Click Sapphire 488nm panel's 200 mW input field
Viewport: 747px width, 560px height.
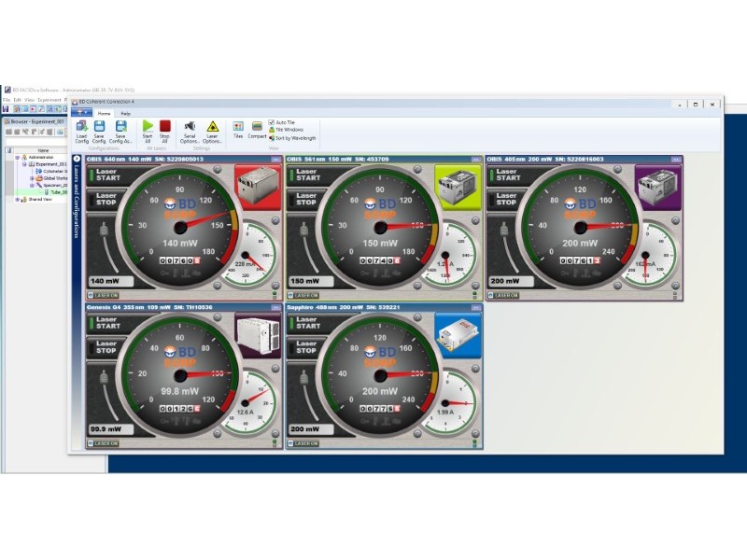tap(311, 429)
